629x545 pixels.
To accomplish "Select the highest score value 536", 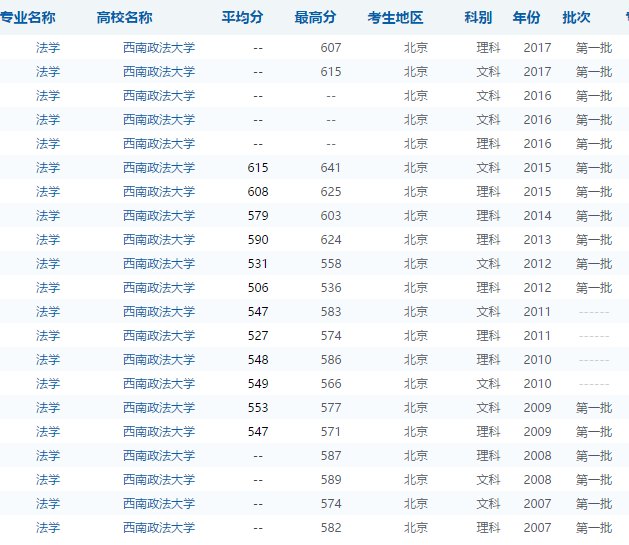I will (x=331, y=288).
